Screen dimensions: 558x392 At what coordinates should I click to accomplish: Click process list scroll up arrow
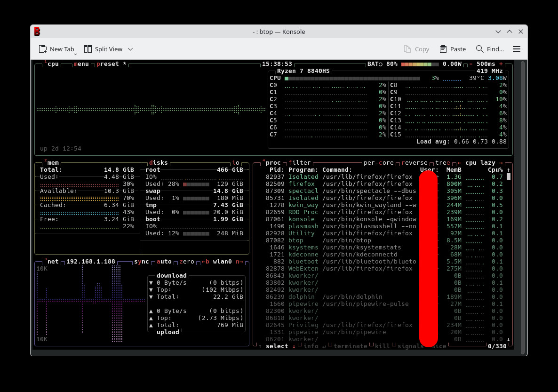pos(509,170)
